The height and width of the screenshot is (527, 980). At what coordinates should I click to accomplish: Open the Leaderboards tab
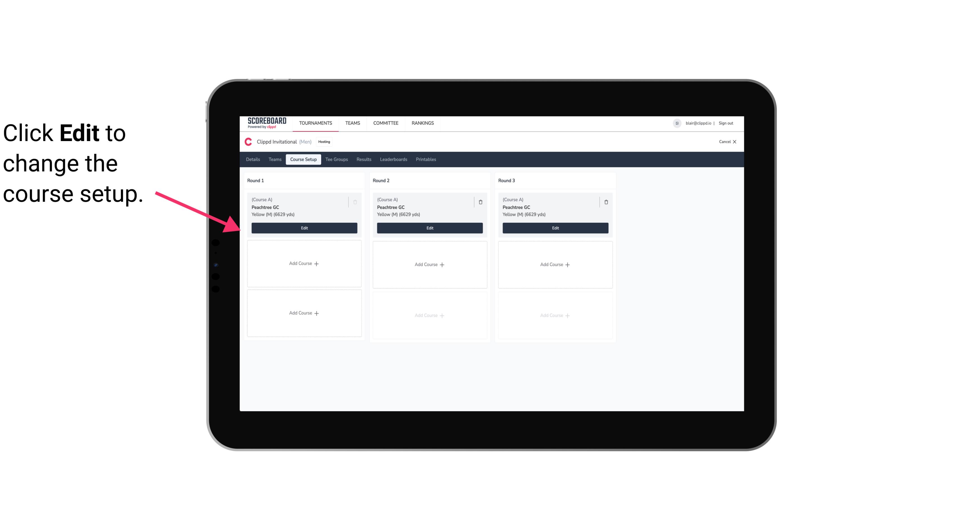coord(394,160)
